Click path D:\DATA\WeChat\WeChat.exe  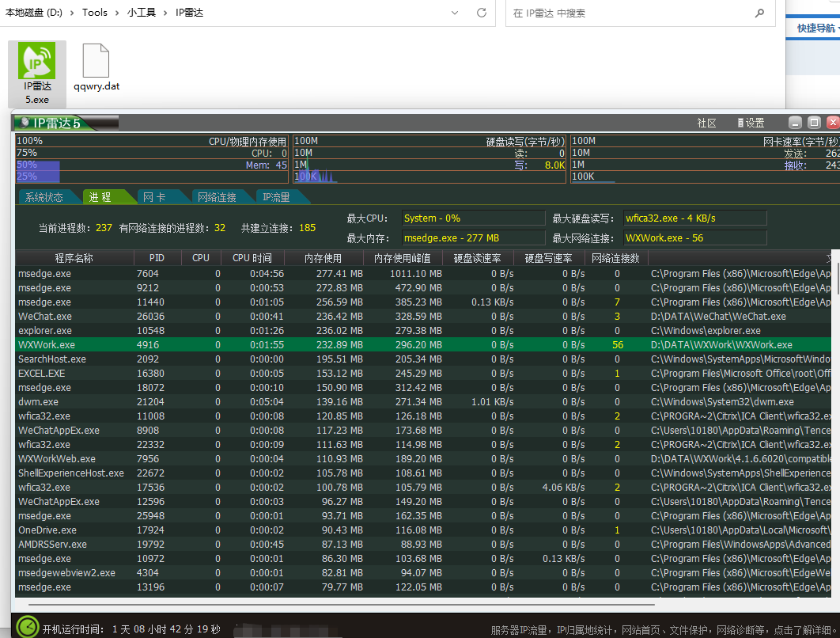pyautogui.click(x=718, y=317)
